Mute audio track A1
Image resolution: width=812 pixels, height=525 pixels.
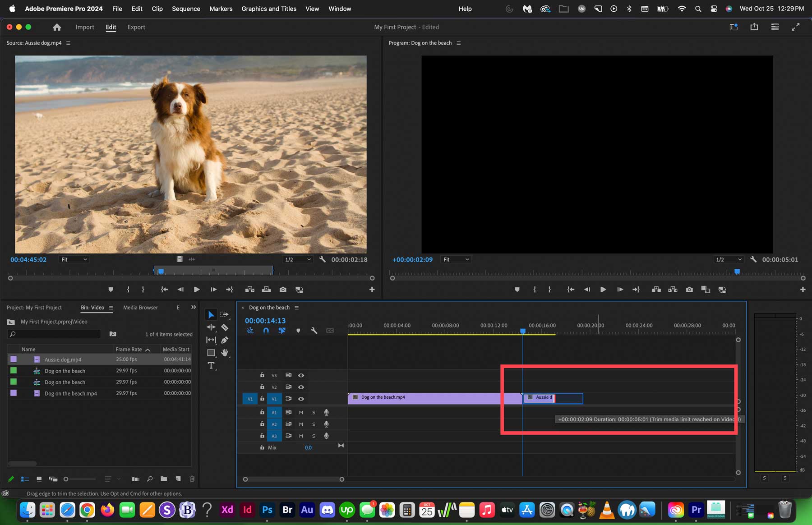(301, 412)
